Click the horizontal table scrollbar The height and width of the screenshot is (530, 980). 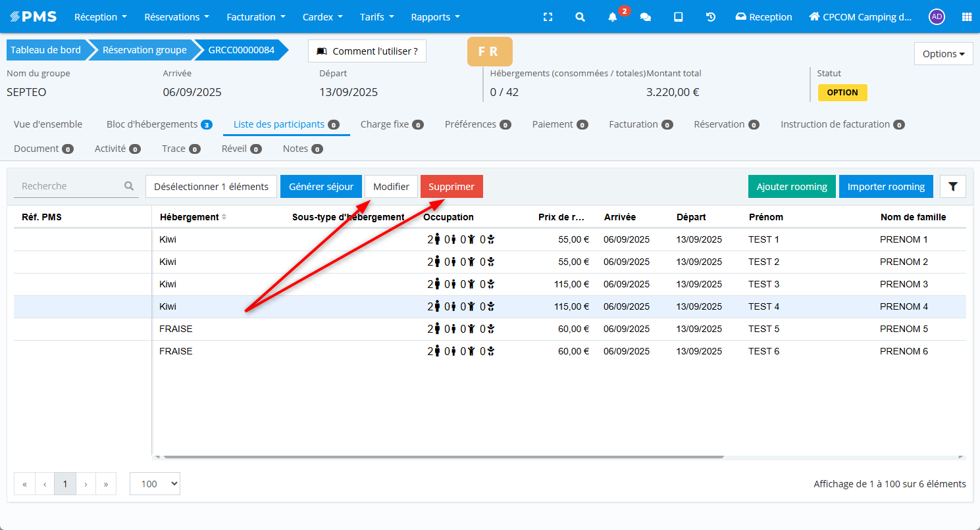[x=443, y=456]
